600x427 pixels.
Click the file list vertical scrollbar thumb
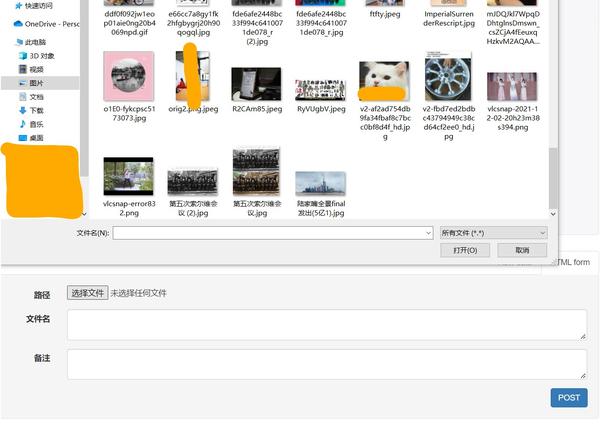(x=553, y=178)
